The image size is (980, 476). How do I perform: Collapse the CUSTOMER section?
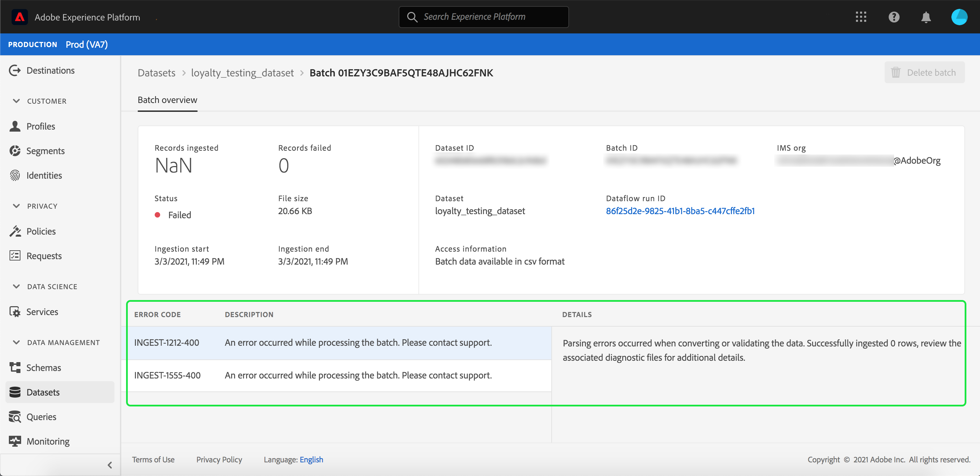point(16,101)
